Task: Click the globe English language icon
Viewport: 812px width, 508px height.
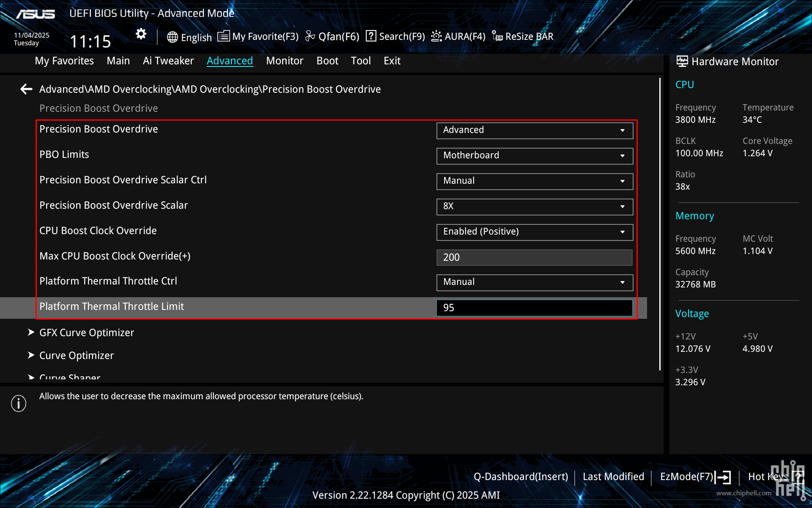Action: [172, 37]
